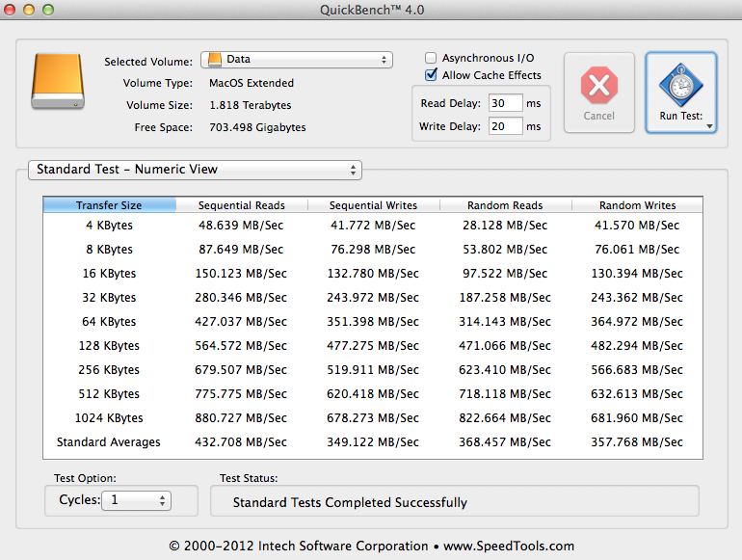Select the 256 KBytes row label

coord(109,370)
